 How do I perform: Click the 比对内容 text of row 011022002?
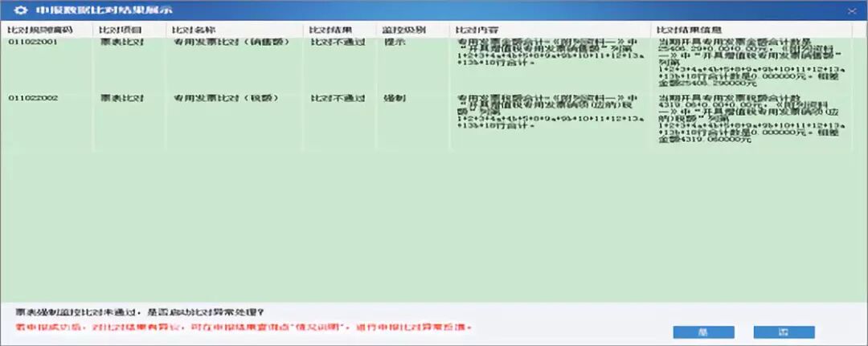click(x=551, y=112)
